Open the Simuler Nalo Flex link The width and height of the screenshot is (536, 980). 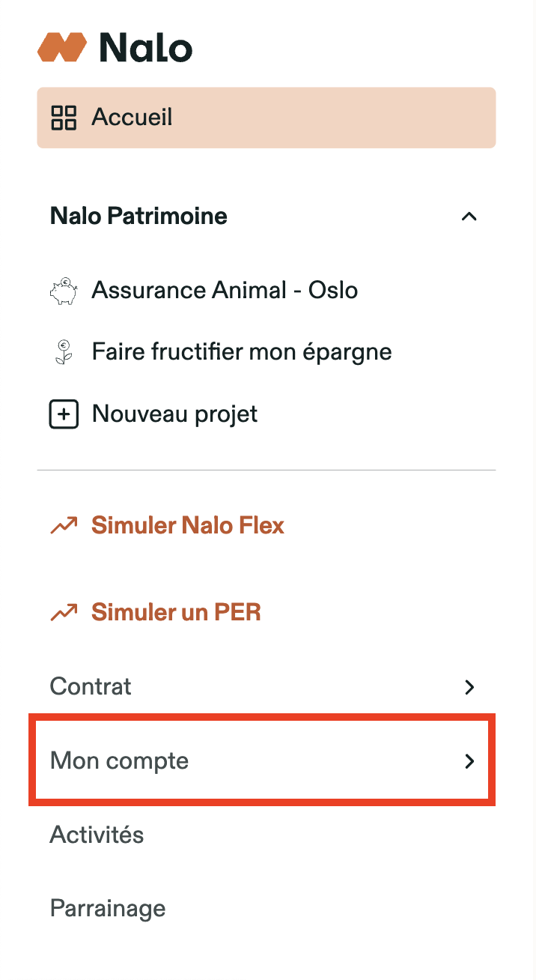point(188,526)
